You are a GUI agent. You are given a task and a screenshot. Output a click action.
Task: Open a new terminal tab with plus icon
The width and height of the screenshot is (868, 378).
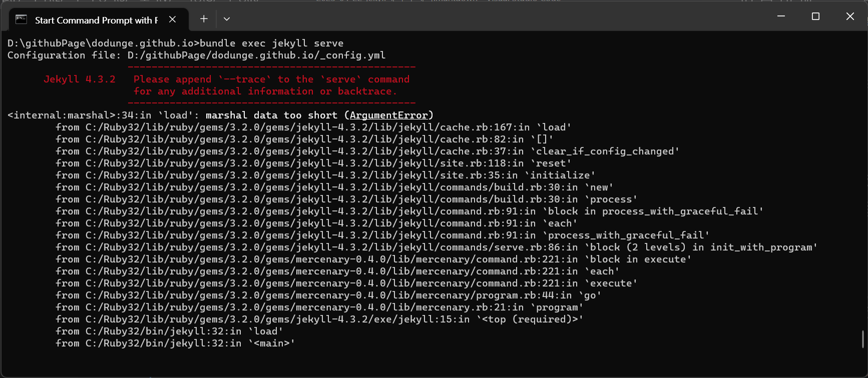[x=204, y=19]
